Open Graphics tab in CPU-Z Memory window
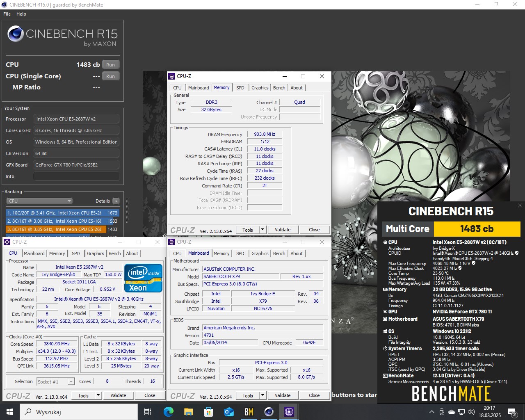 tap(260, 88)
